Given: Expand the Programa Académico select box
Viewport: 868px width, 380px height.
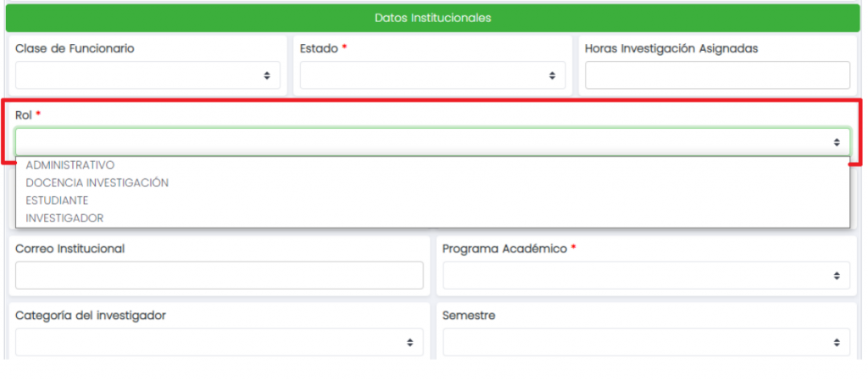Looking at the screenshot, I should pos(636,276).
